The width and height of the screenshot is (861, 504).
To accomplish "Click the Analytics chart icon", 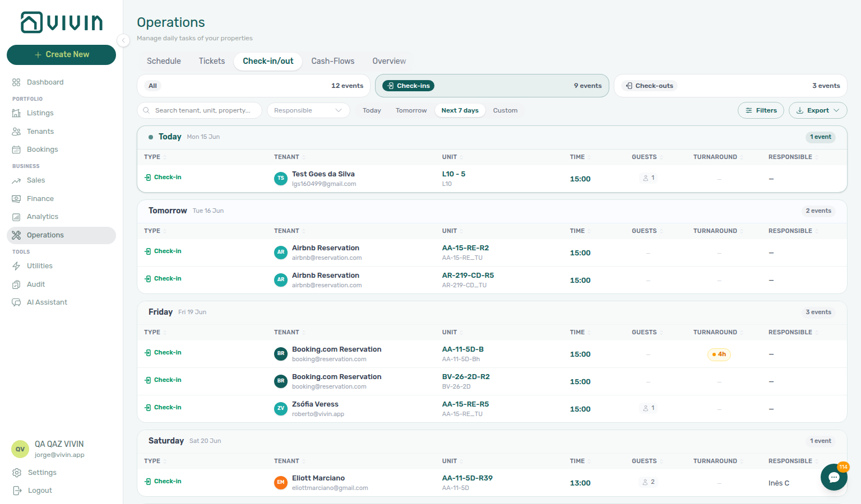I will click(16, 217).
